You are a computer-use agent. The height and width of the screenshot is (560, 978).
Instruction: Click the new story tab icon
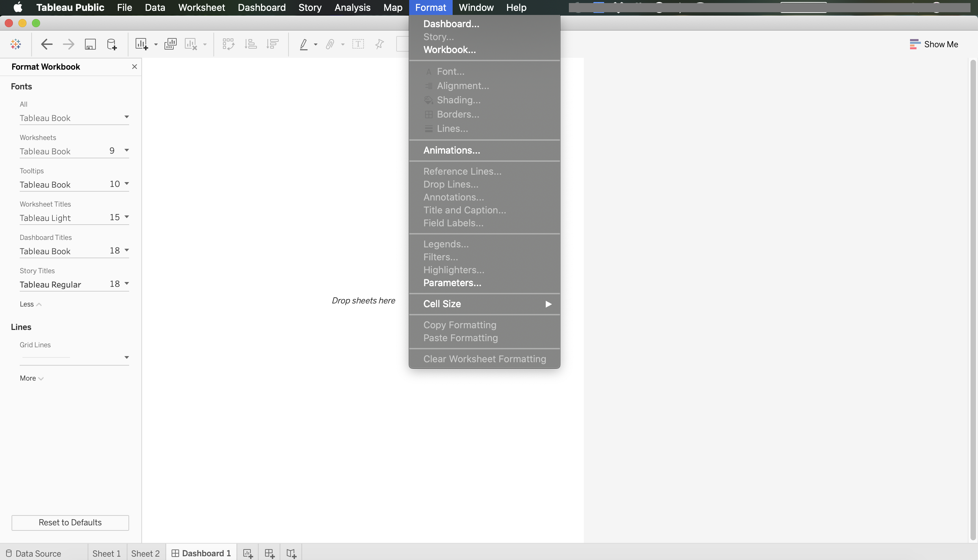click(291, 553)
